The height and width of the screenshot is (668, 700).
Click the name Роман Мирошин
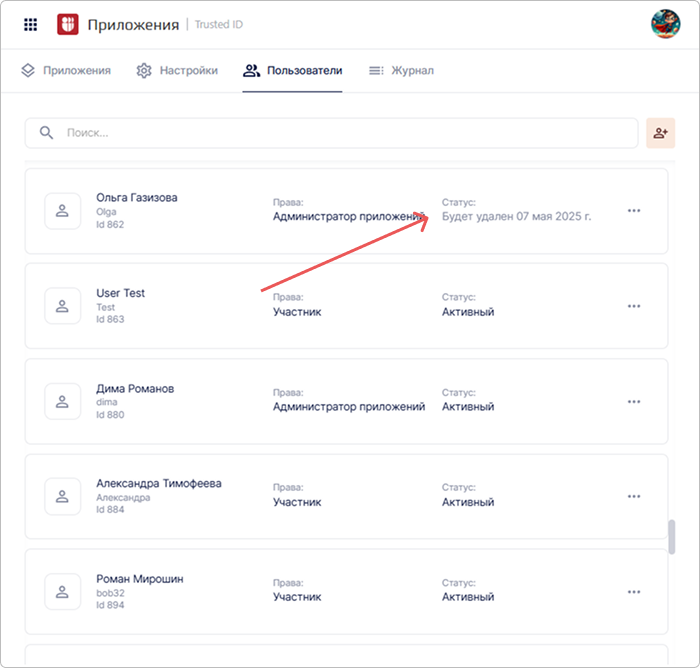pyautogui.click(x=140, y=579)
